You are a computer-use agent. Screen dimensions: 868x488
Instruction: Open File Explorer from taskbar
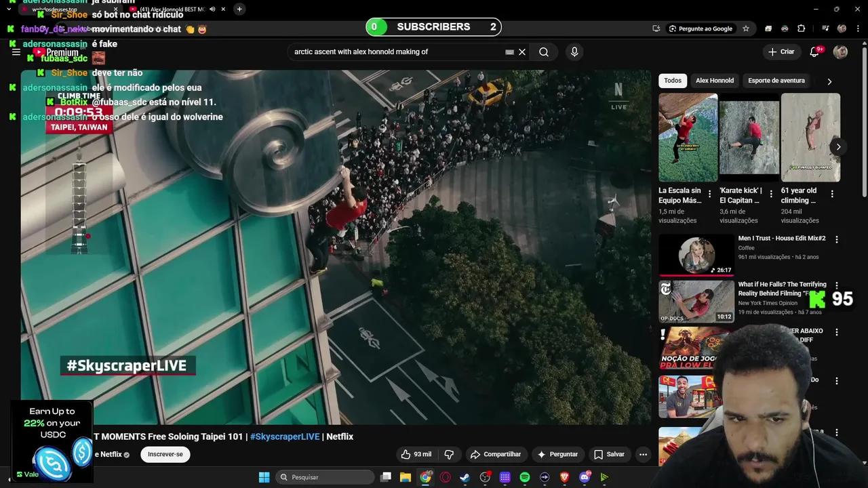[406, 477]
